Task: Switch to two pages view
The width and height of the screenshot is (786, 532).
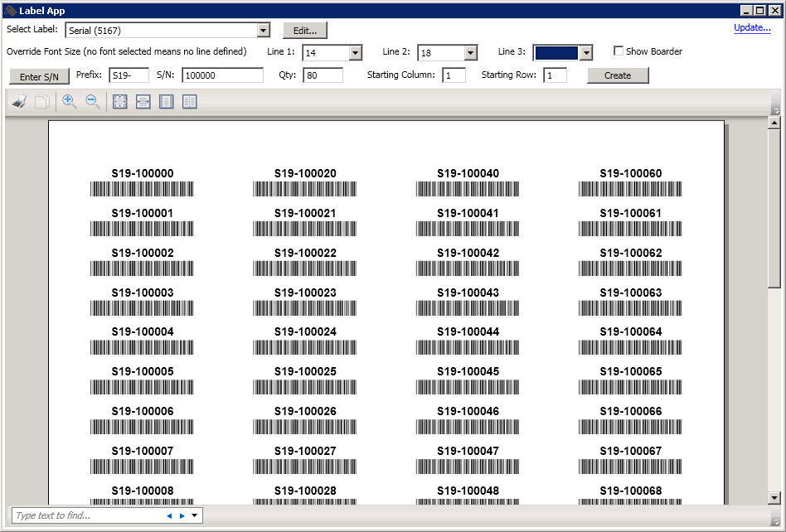Action: pos(190,102)
